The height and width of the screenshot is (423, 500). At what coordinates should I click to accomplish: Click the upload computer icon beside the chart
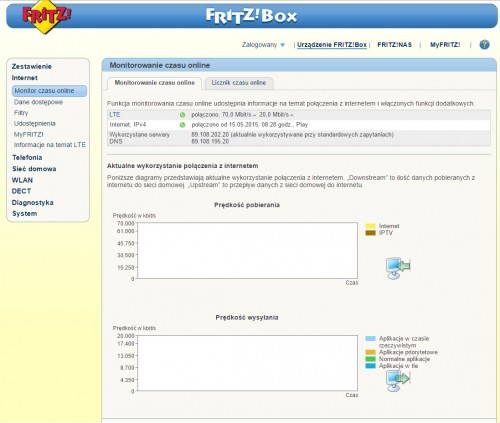tap(398, 380)
